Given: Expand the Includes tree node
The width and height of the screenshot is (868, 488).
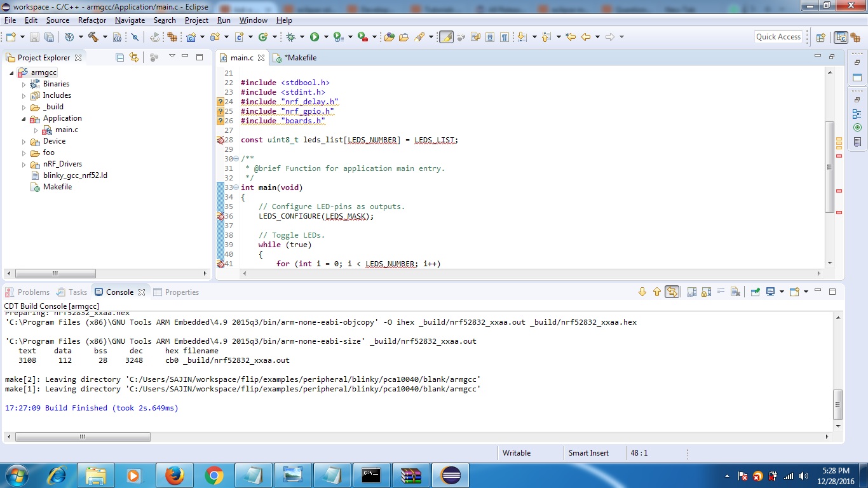Looking at the screenshot, I should (24, 95).
